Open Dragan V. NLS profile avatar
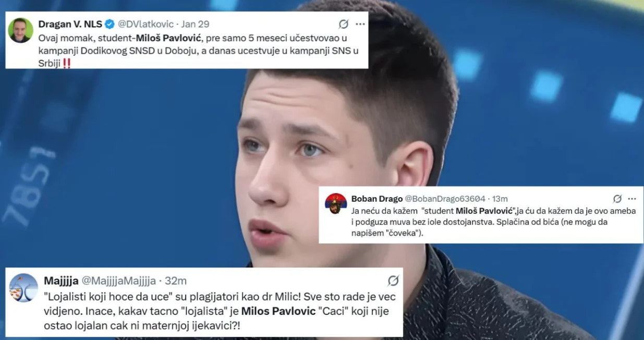 (x=21, y=30)
